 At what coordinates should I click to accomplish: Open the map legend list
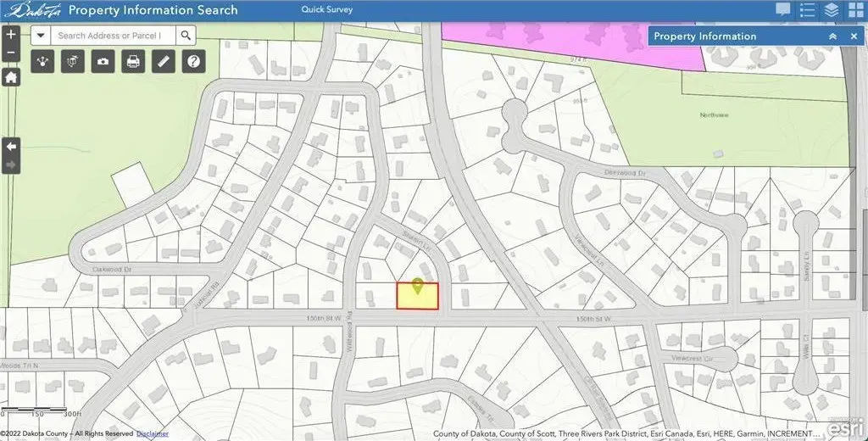807,10
